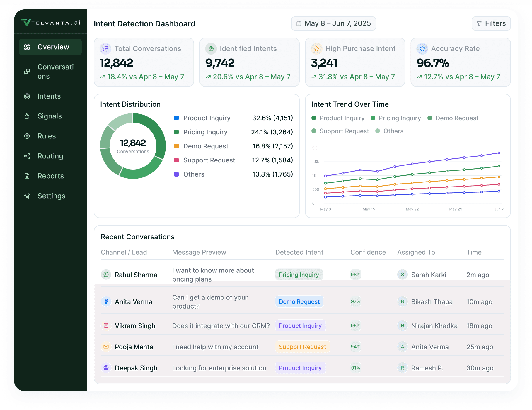Click Deepak Singh's Product Inquiry tag

click(300, 368)
